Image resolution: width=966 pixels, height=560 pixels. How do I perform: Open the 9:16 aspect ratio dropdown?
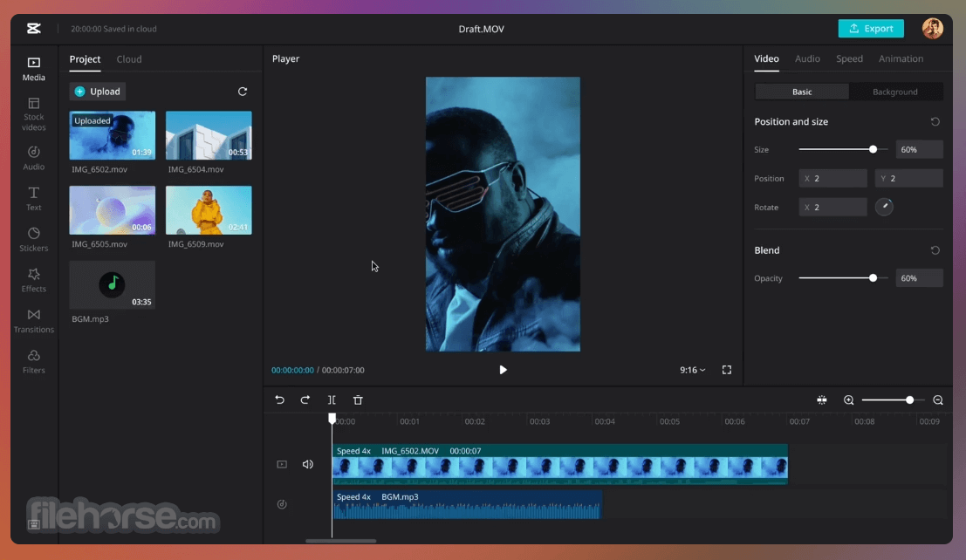click(x=692, y=370)
